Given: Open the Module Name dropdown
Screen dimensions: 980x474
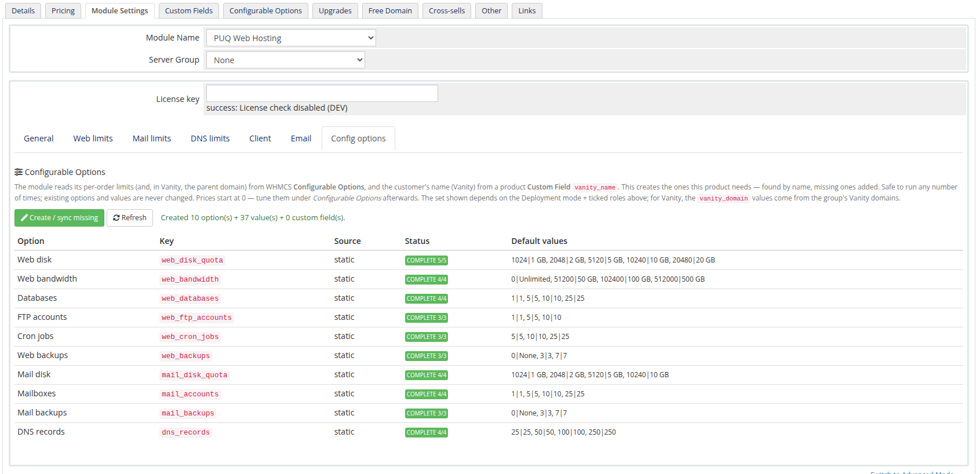Looking at the screenshot, I should click(291, 38).
